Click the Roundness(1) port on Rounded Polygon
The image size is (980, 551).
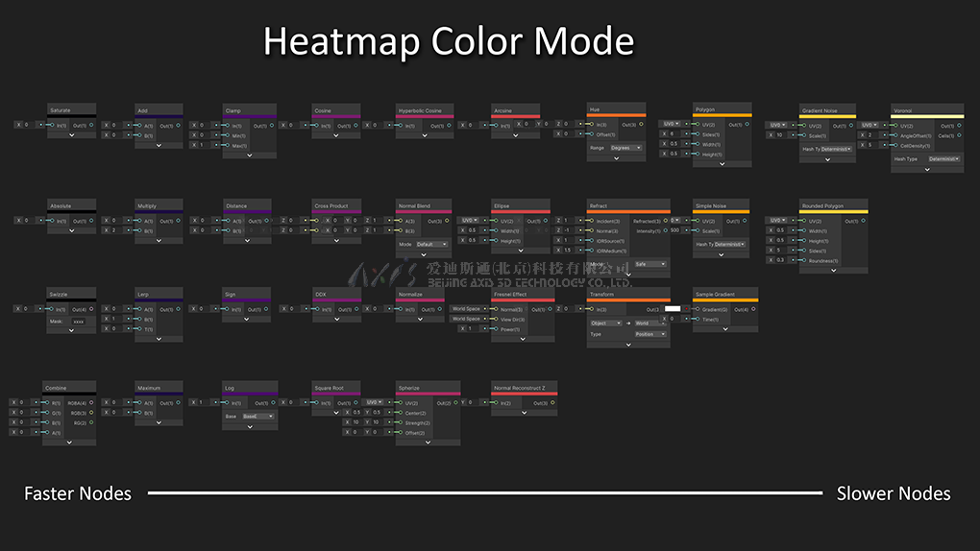pyautogui.click(x=802, y=260)
